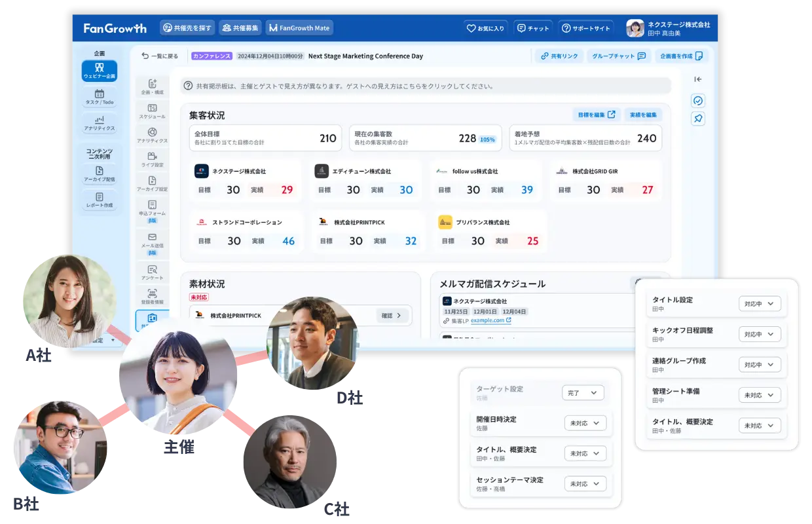Go to メール送信 in the inner menu

tap(152, 244)
